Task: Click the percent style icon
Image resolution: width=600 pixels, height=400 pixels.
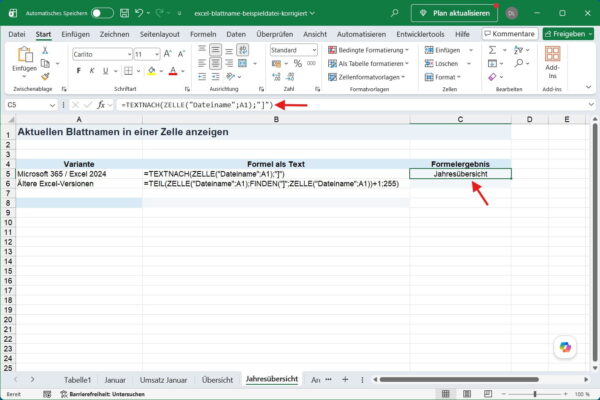Action: [298, 64]
